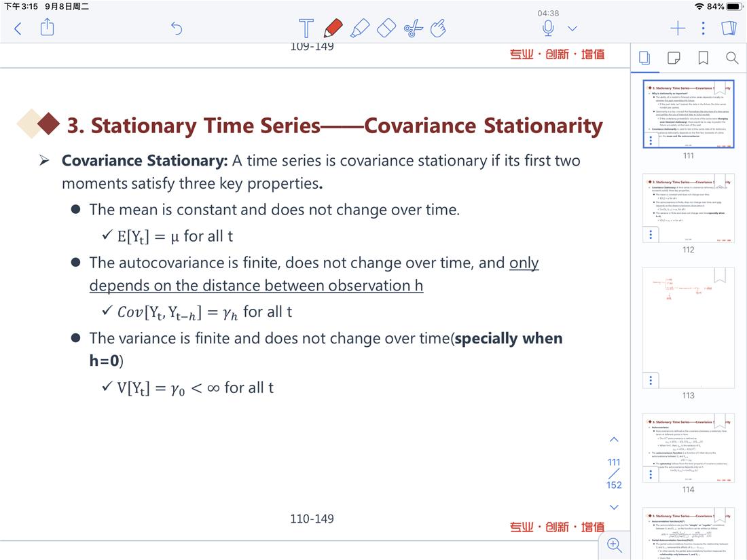Tap the underlined text "depends on the distance"
Viewport: 747px width, 560px height.
coord(256,285)
